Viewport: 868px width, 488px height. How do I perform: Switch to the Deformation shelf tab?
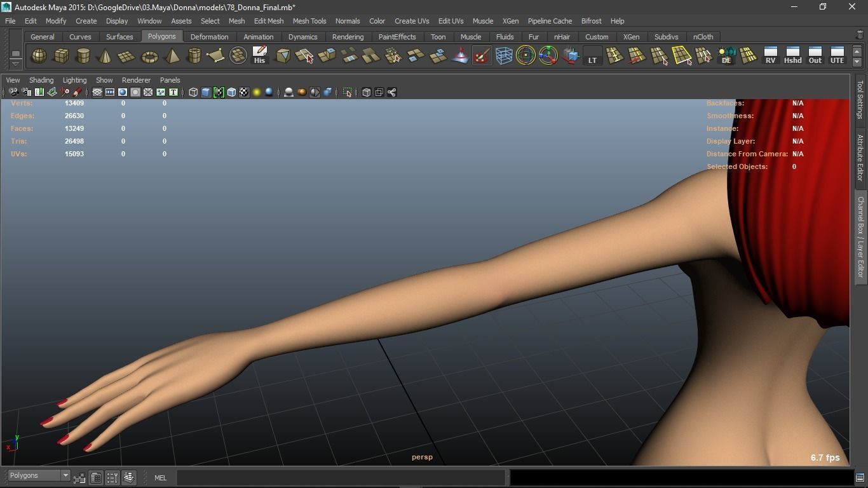pyautogui.click(x=209, y=37)
